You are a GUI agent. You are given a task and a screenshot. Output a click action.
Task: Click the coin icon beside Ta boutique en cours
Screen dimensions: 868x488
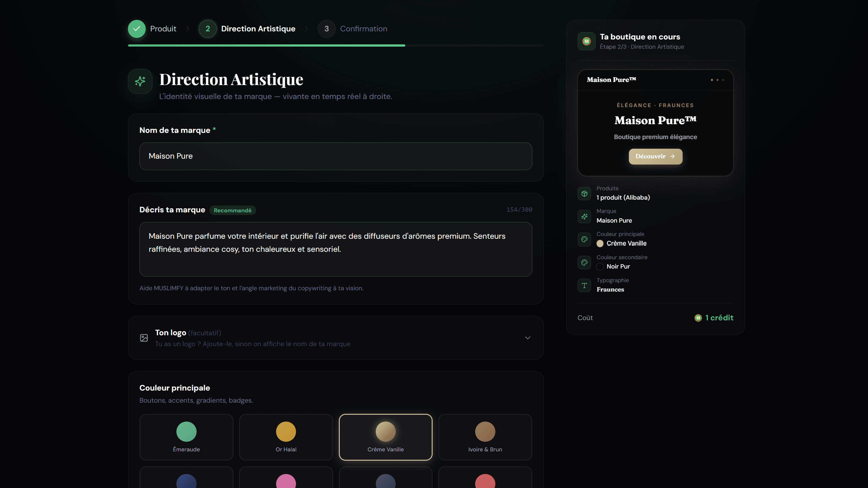(x=586, y=41)
